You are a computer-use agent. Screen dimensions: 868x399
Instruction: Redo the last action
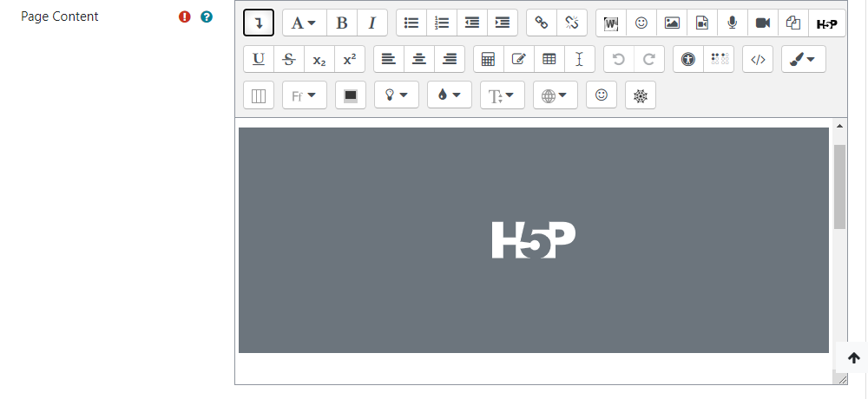(649, 59)
